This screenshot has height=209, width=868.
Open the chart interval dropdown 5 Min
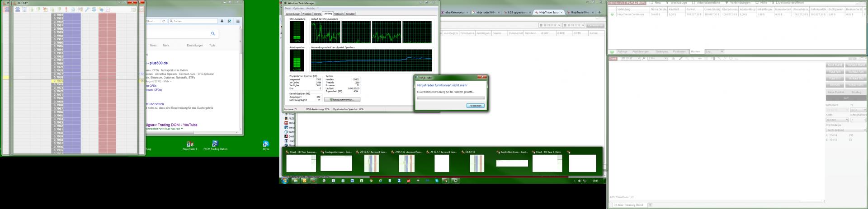coord(657,58)
